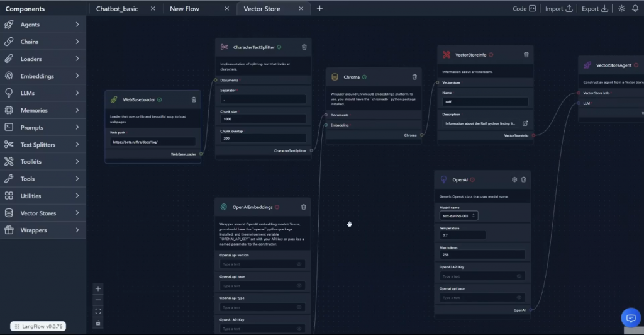Click the Web path input field
644x335 pixels.
[x=152, y=142]
